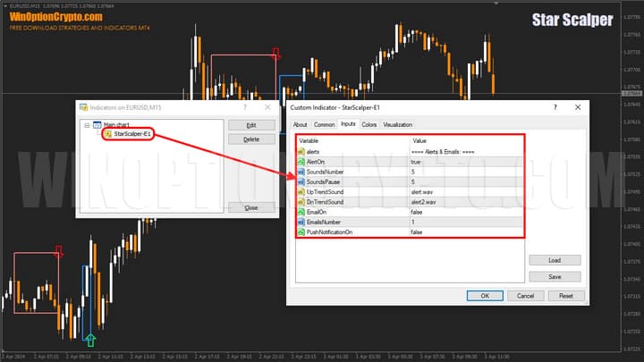The image size is (644, 362).
Task: Click the Load button
Action: pyautogui.click(x=555, y=260)
